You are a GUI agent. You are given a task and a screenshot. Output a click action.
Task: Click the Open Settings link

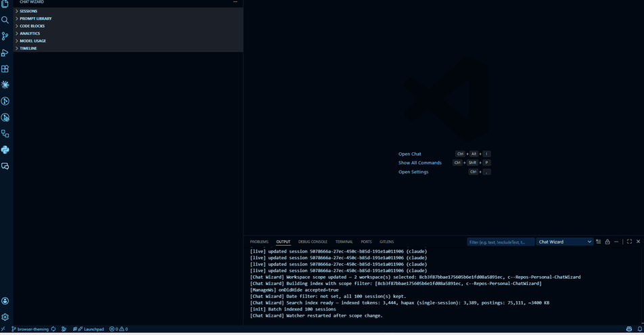[x=413, y=172]
